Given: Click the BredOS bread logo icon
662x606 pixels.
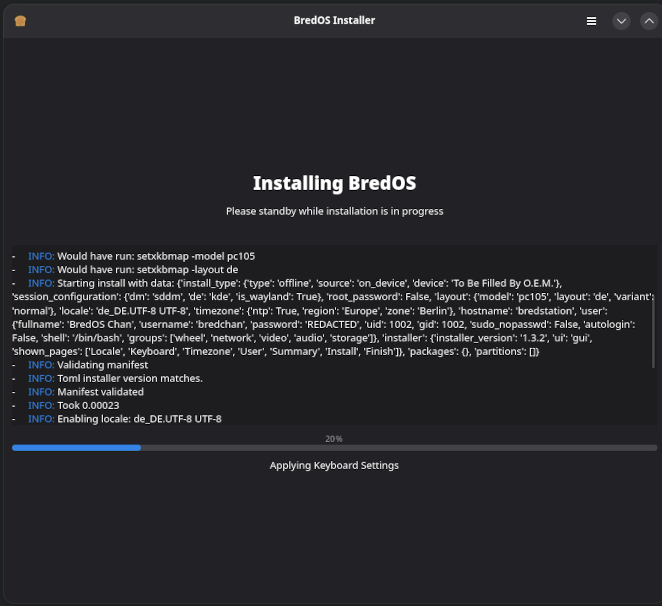Looking at the screenshot, I should coord(21,21).
